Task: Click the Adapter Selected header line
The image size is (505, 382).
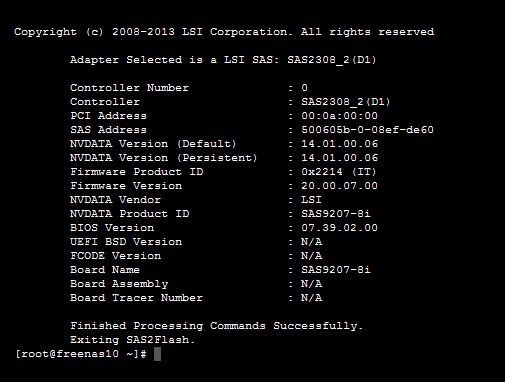Action: click(223, 60)
